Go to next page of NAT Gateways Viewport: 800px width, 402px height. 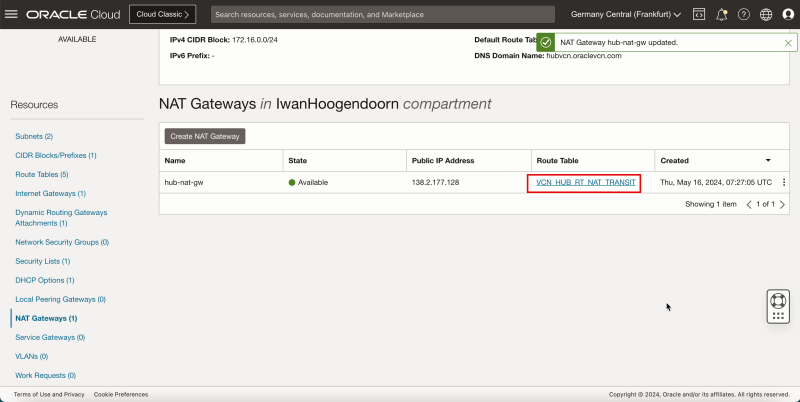pos(784,204)
